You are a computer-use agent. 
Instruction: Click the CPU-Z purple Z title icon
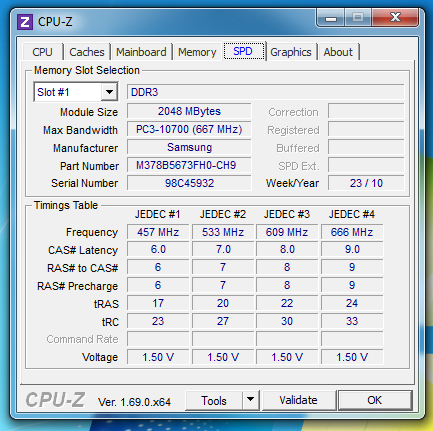click(25, 22)
